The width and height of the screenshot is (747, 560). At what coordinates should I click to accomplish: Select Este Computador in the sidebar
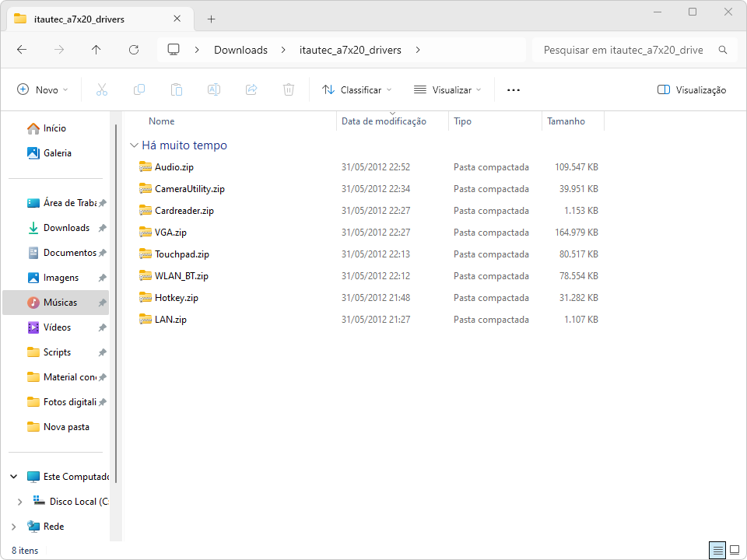click(x=68, y=477)
